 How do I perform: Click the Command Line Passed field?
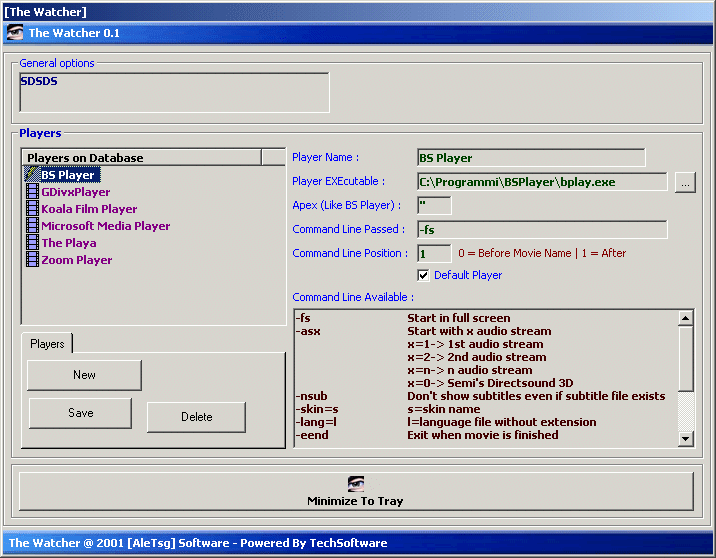(x=542, y=229)
